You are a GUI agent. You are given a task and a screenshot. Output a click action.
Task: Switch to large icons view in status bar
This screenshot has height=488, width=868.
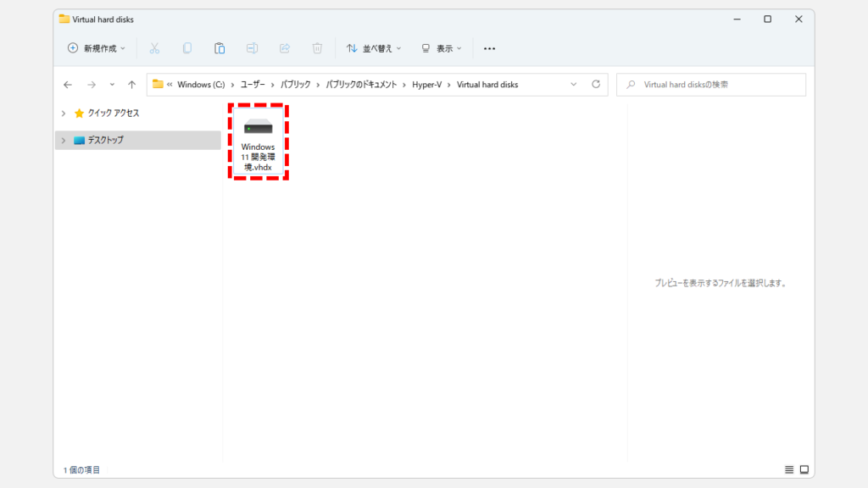pos(804,469)
